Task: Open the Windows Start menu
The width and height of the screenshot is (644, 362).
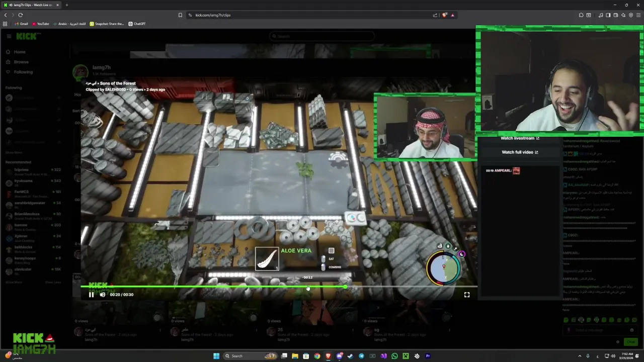Action: [x=216, y=356]
